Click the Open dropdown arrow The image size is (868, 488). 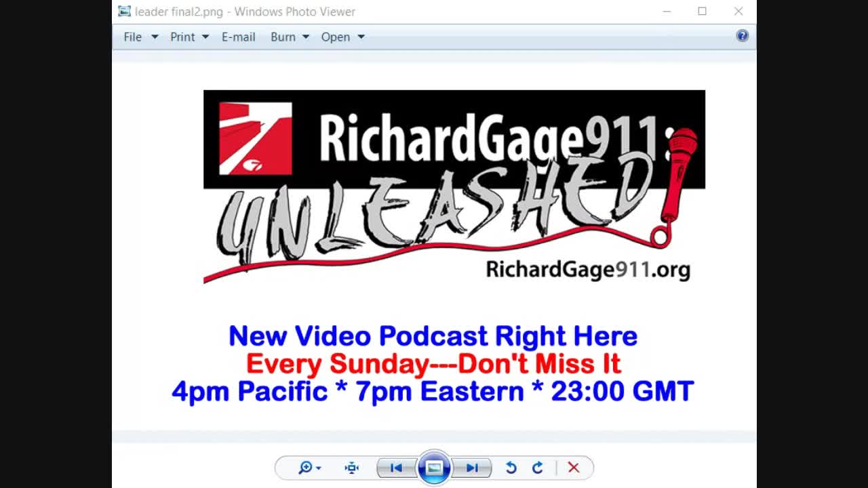361,37
